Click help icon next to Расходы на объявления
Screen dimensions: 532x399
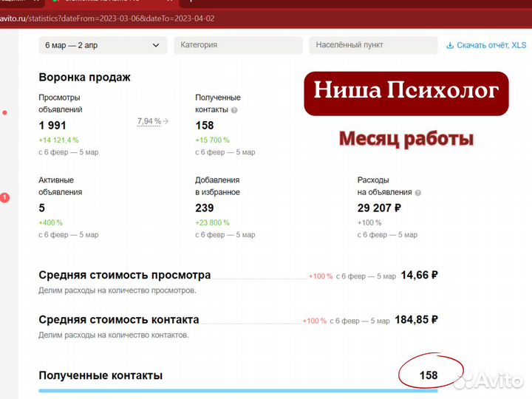pos(418,193)
